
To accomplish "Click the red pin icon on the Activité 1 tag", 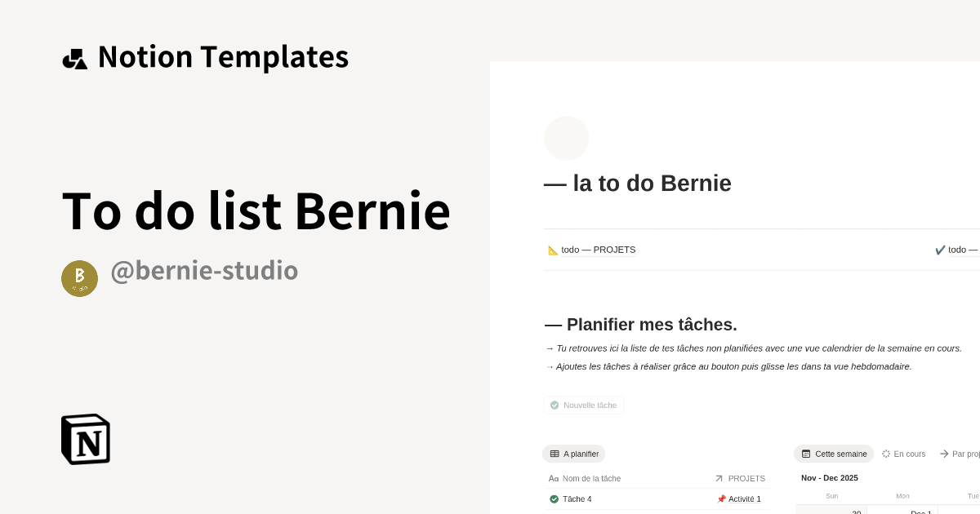I will pos(721,498).
